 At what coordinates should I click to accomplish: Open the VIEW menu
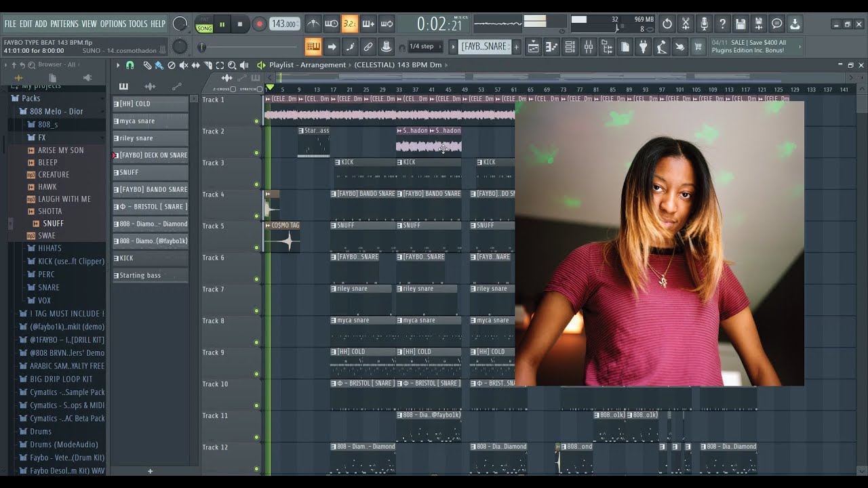click(x=90, y=24)
